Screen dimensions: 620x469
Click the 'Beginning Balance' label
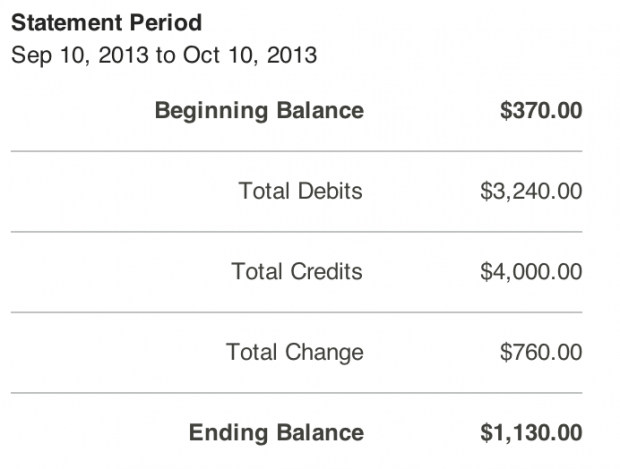click(259, 110)
